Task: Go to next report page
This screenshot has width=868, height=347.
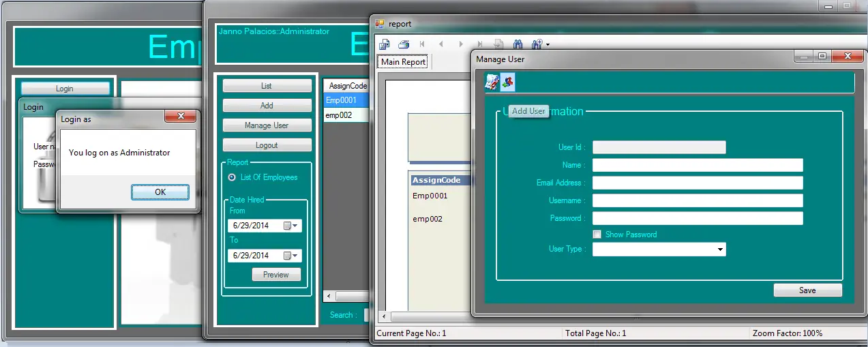Action: pyautogui.click(x=461, y=44)
